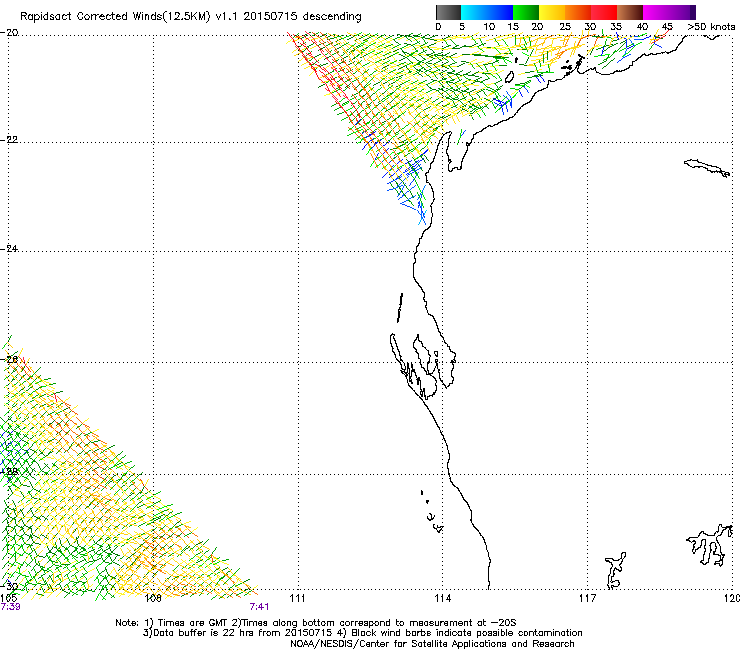Pick the magenta 40-45 knots color block

tap(656, 12)
